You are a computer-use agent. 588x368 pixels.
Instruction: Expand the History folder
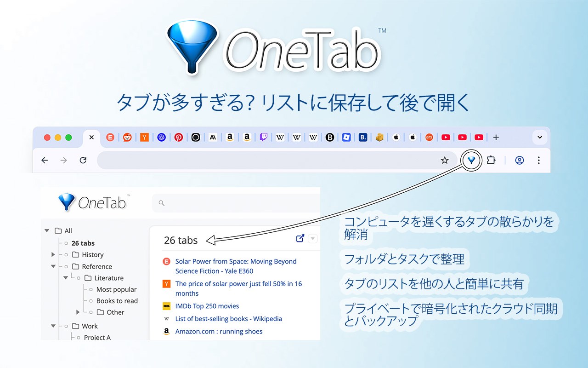pos(53,254)
